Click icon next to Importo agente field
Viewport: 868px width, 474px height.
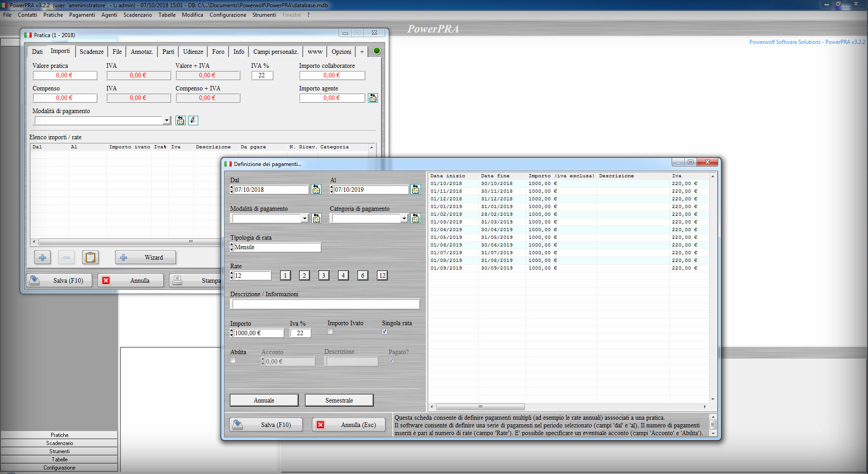[x=373, y=98]
